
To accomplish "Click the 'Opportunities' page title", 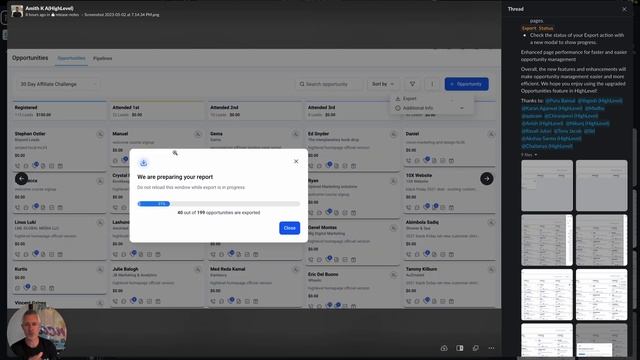I will coord(30,58).
